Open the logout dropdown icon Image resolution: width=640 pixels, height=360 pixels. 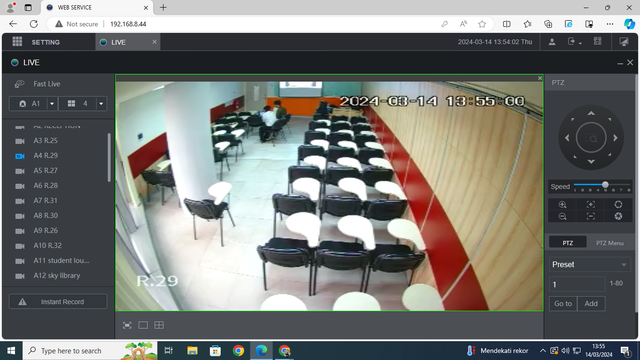pyautogui.click(x=574, y=42)
